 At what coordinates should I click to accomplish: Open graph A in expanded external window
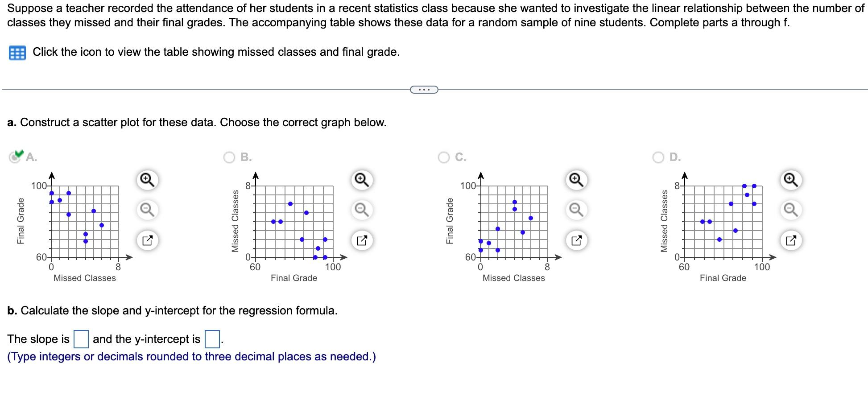tap(147, 240)
